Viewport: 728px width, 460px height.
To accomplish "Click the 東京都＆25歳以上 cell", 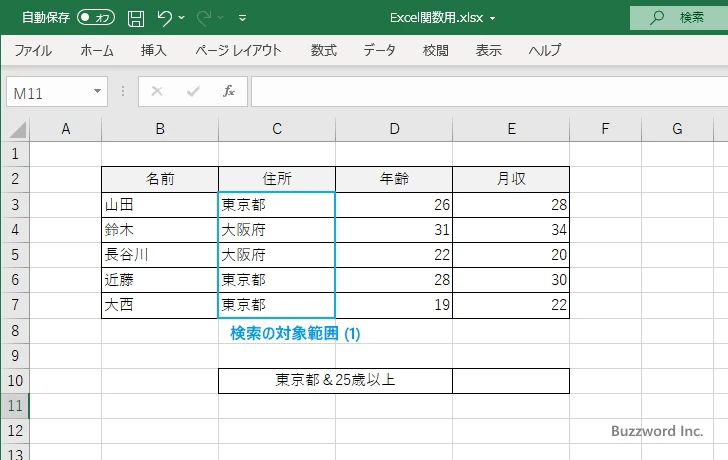I will [x=335, y=381].
